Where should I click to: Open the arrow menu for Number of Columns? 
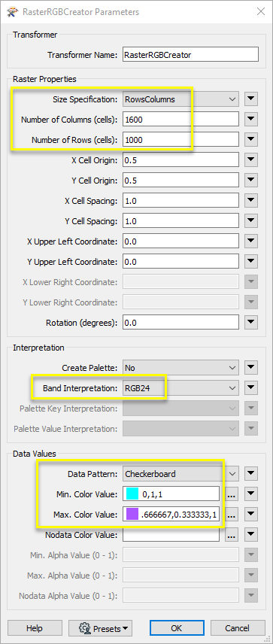pos(251,120)
